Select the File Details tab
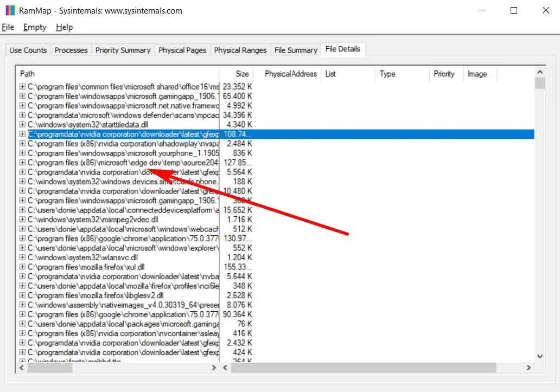Viewport: 560px width, 392px height. coord(343,49)
